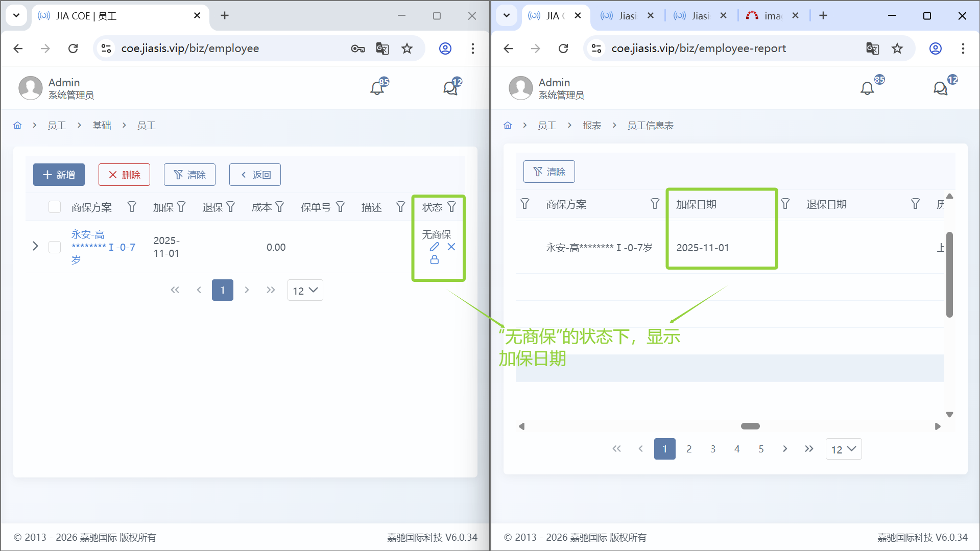Tick the select-all checkbox in table header
This screenshot has width=980, height=551.
[55, 207]
